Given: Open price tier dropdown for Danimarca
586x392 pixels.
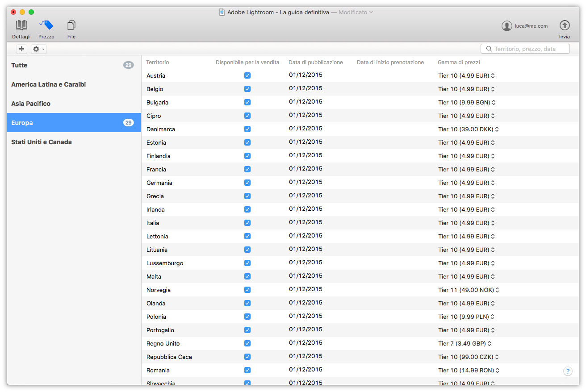Looking at the screenshot, I should coord(468,129).
